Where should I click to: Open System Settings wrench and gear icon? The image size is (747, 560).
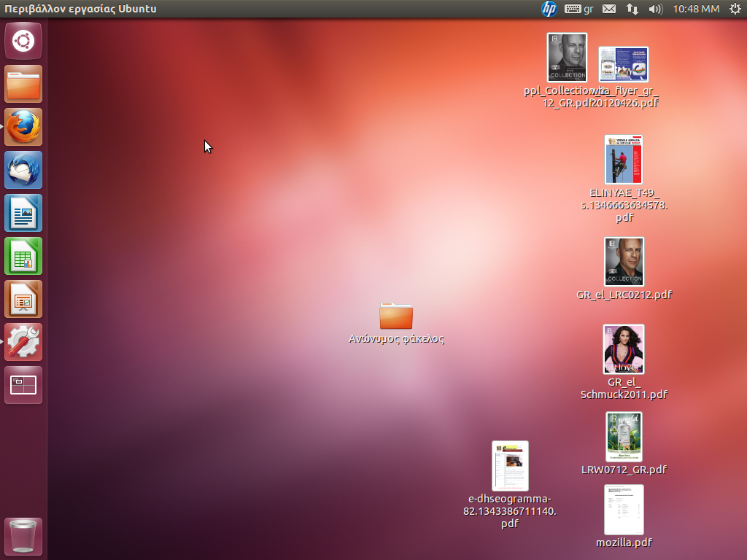pos(23,342)
